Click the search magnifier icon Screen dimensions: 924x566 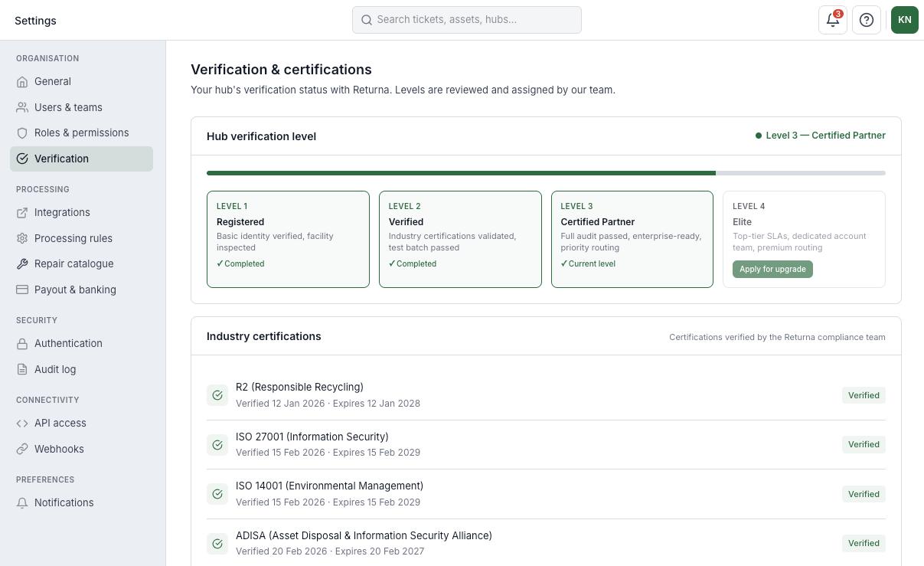tap(367, 20)
